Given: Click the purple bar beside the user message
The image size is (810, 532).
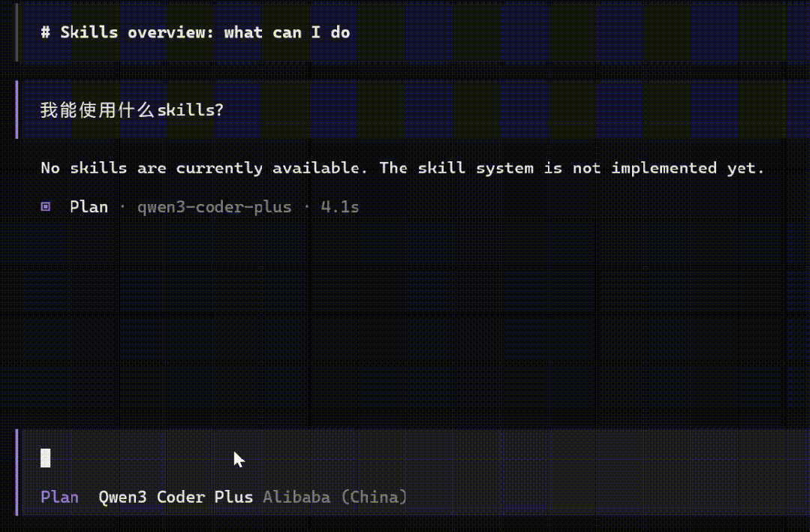Looking at the screenshot, I should coord(15,110).
